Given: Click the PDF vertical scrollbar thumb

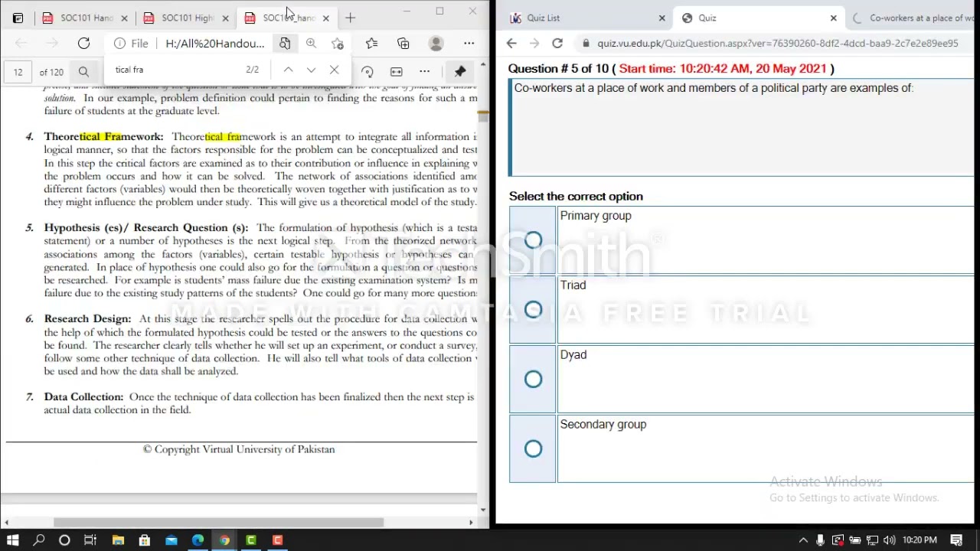Looking at the screenshot, I should click(x=483, y=116).
